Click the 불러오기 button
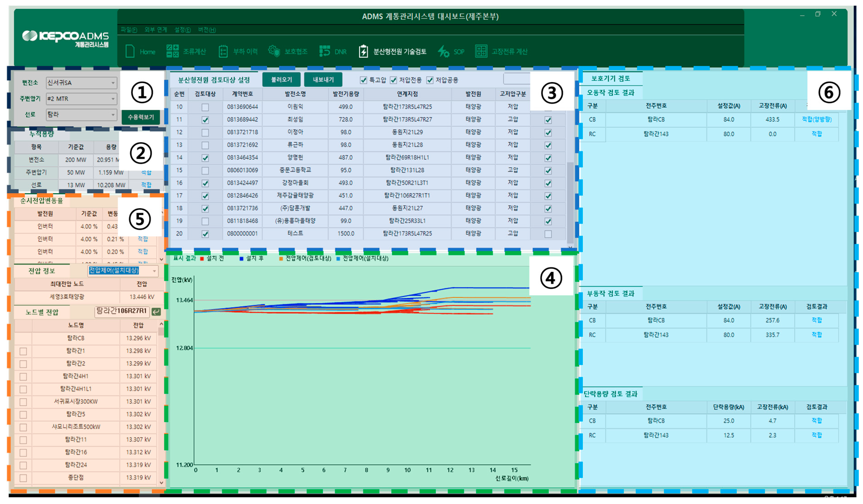 coord(281,80)
